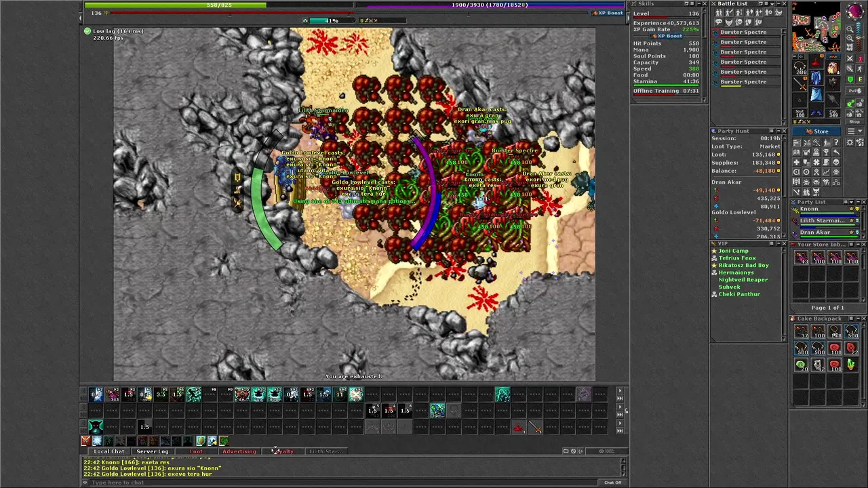Image resolution: width=868 pixels, height=488 pixels.
Task: Open the Loyalty chat tab
Action: [283, 451]
